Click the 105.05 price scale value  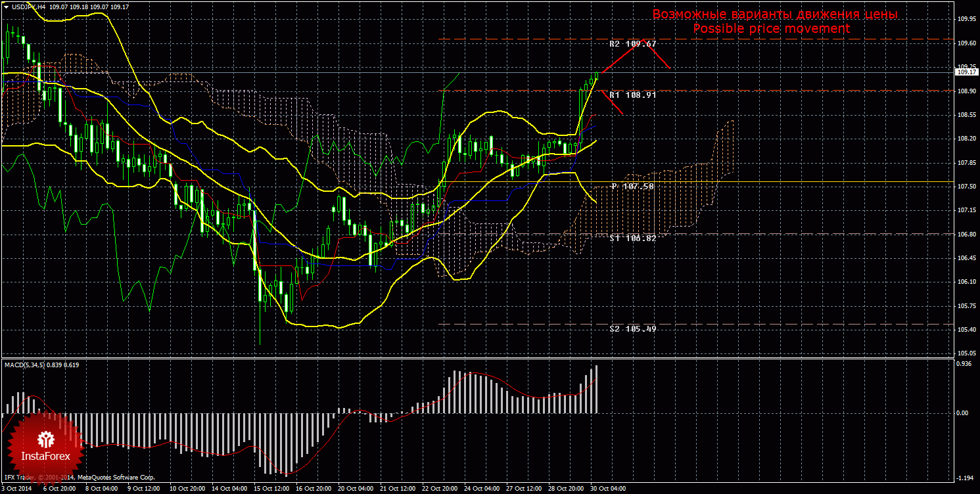(966, 353)
